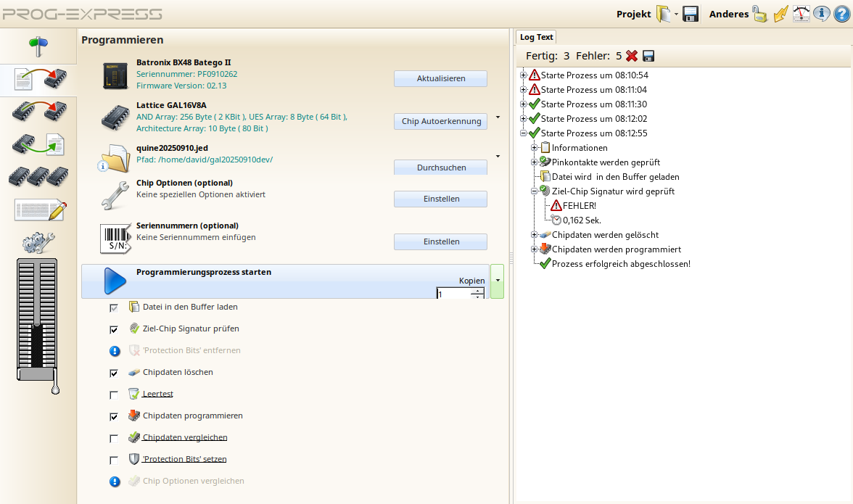The height and width of the screenshot is (504, 853).
Task: Start the programming process play button
Action: click(x=115, y=281)
